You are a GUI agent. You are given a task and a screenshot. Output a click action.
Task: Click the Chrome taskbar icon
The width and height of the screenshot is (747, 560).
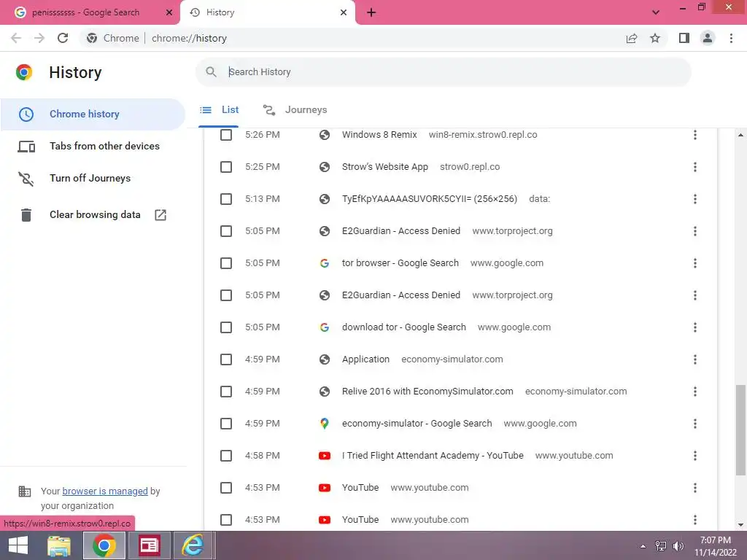click(x=104, y=545)
